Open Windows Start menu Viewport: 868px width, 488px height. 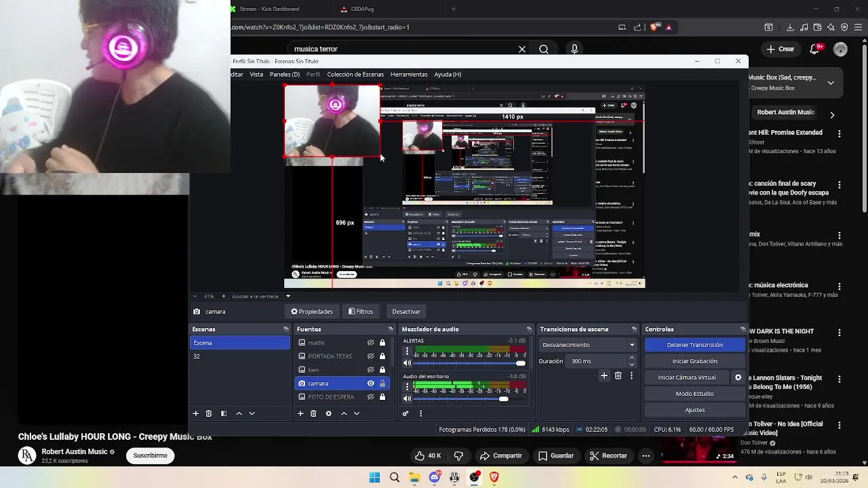[x=374, y=477]
